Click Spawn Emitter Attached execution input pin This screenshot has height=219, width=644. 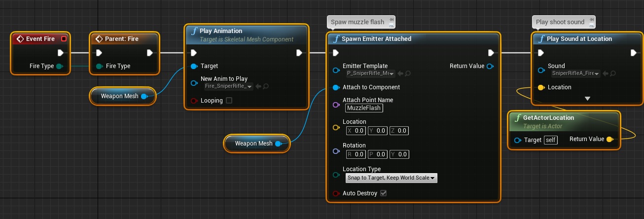tap(336, 53)
